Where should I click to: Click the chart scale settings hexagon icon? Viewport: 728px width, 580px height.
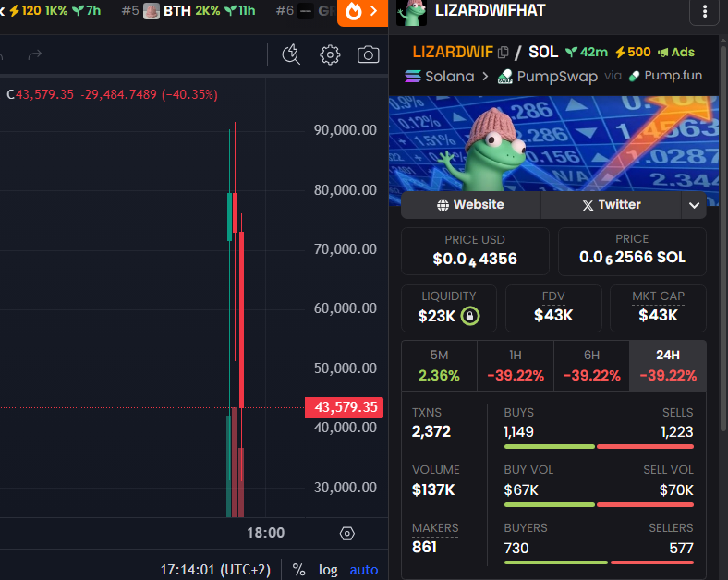pyautogui.click(x=346, y=534)
